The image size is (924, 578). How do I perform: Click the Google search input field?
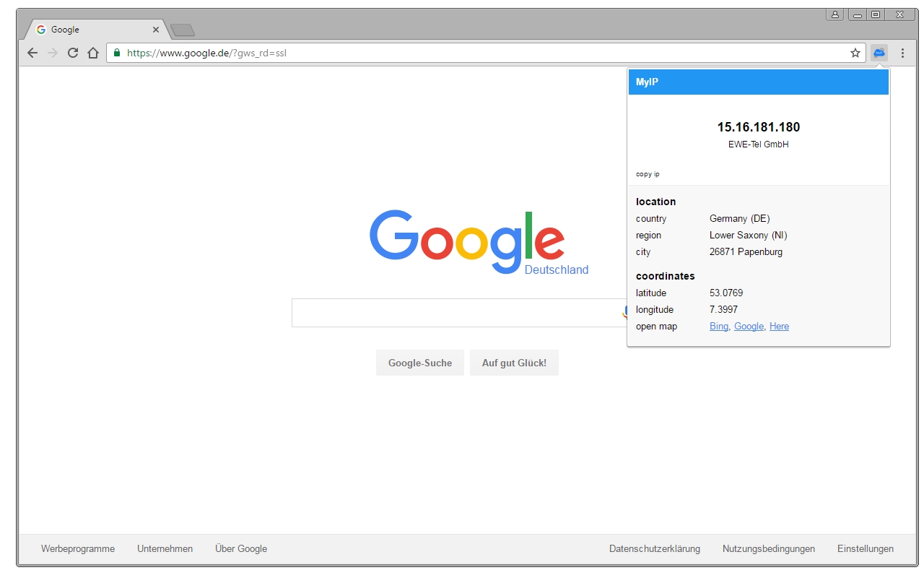(459, 313)
